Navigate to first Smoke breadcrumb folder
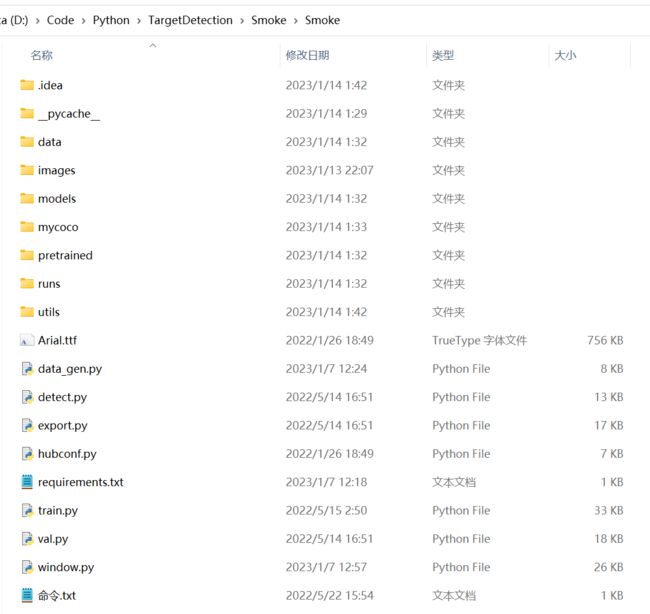The width and height of the screenshot is (650, 614). click(269, 20)
